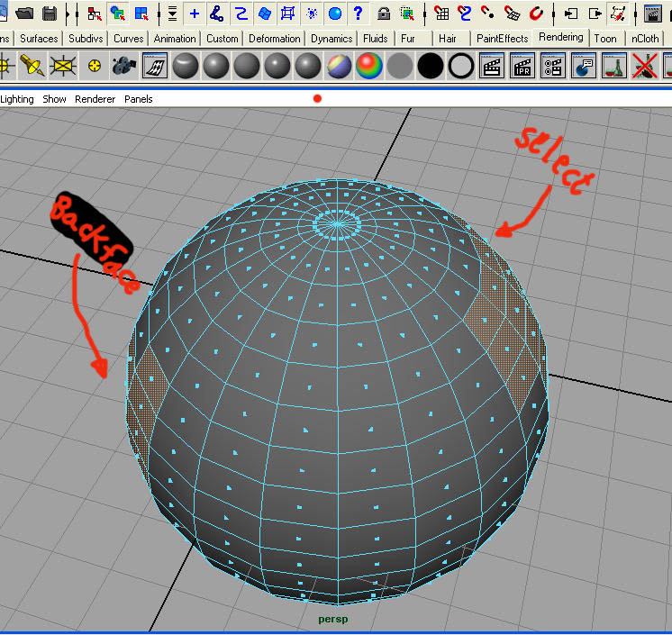Collapse bar left of the input operations icon
Viewport: 672px width, 635px height.
coord(553,14)
